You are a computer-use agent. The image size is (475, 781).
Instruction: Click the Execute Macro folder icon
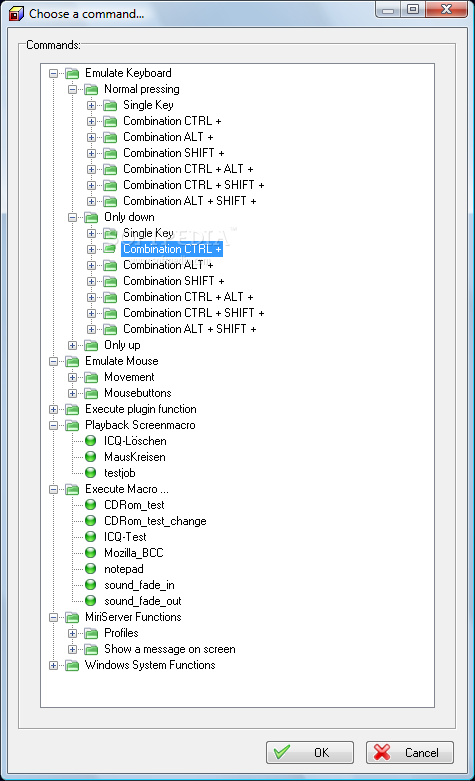[72, 490]
